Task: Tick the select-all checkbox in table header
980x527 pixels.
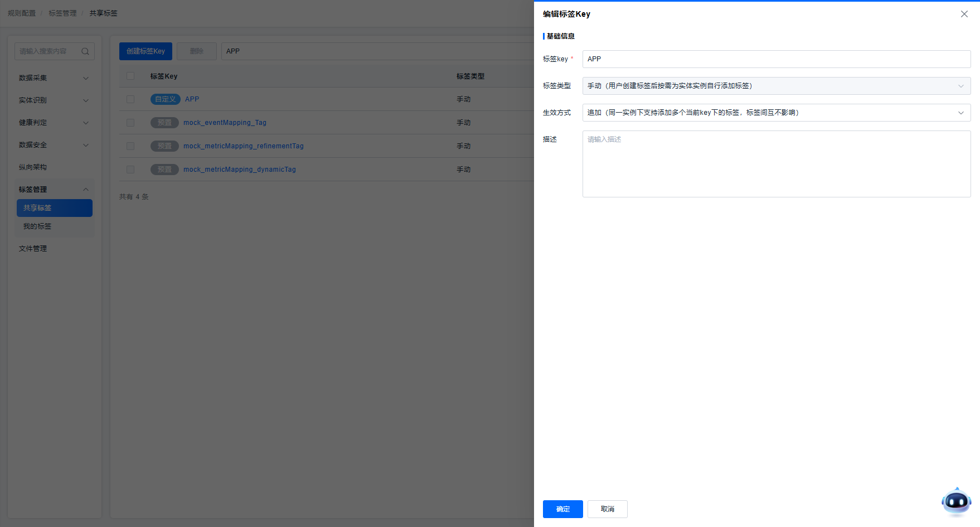Action: 130,76
